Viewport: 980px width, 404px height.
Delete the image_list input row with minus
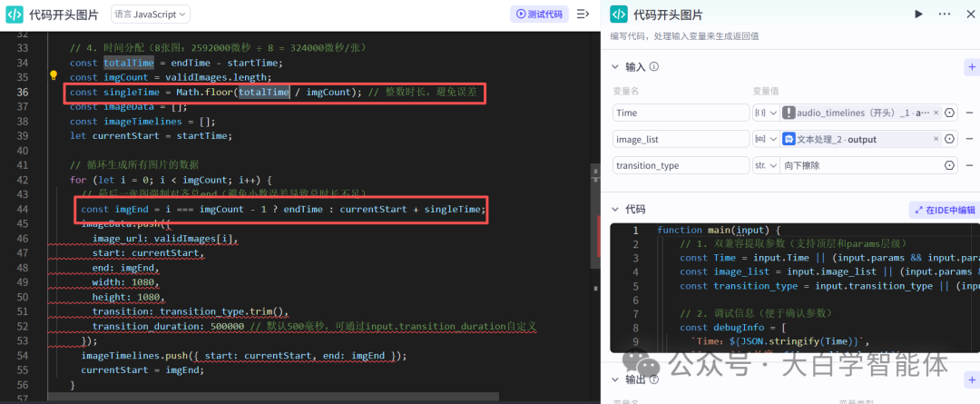[x=969, y=139]
